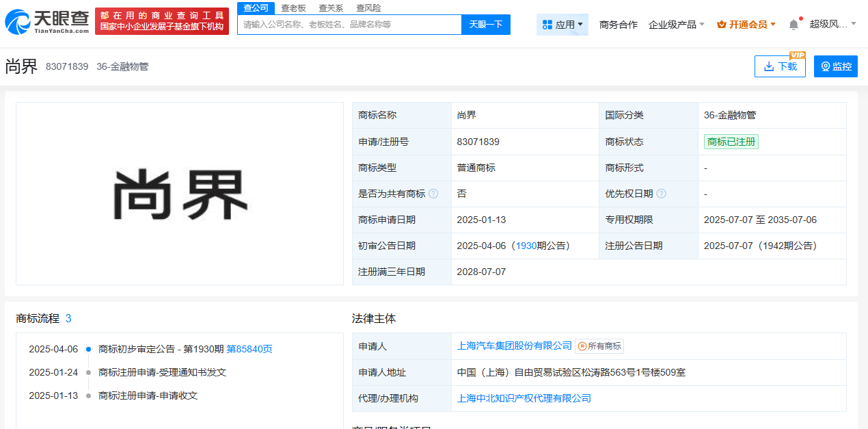The image size is (868, 429).
Task: Click the 天眼一下 search button
Action: (x=485, y=24)
